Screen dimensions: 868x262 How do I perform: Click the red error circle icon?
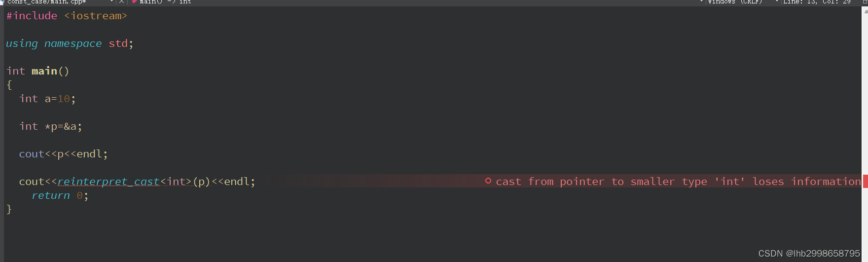(x=488, y=181)
